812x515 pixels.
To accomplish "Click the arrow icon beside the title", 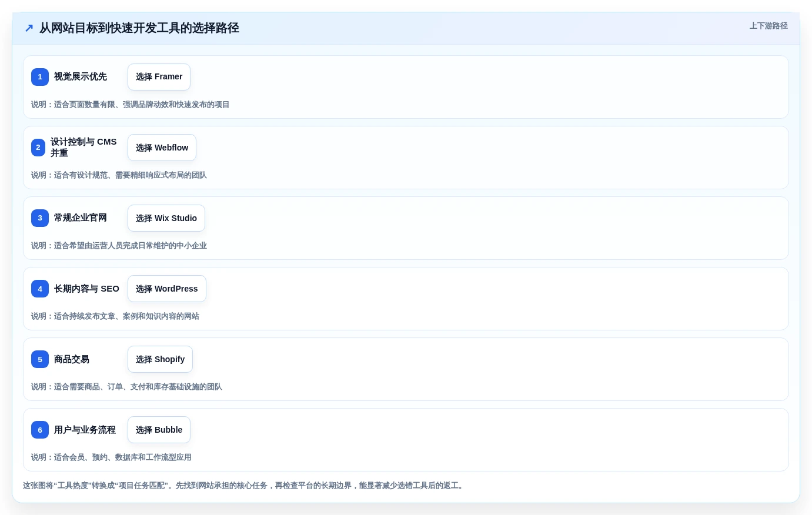I will point(29,28).
